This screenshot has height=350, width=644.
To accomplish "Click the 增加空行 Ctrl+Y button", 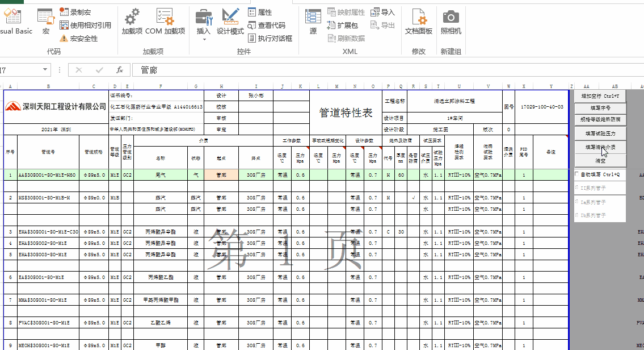I will [x=600, y=96].
